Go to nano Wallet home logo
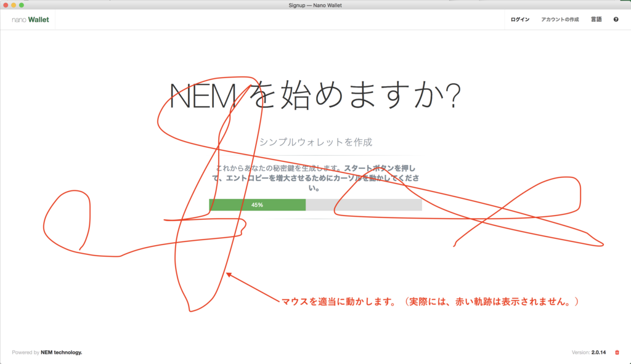Image resolution: width=631 pixels, height=364 pixels. 30,19
